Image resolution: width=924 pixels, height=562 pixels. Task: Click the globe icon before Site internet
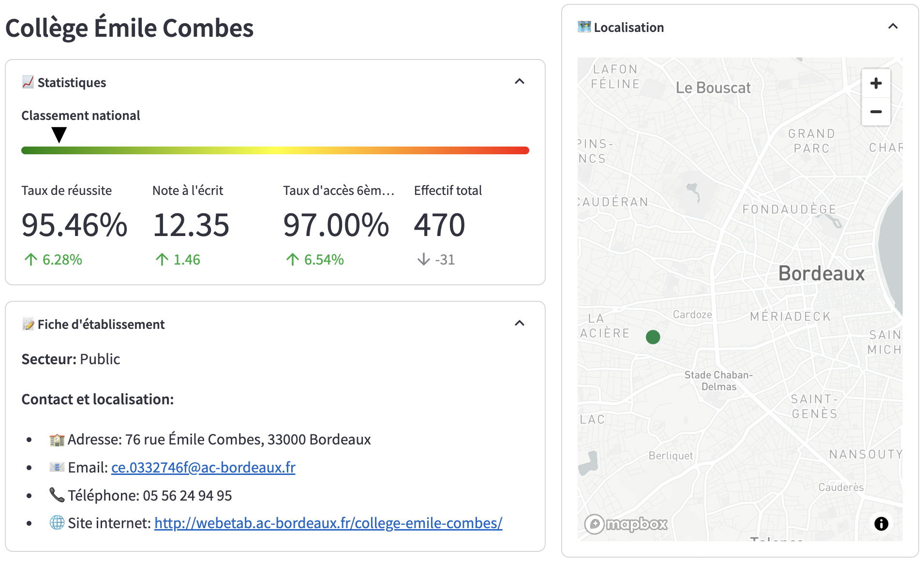pyautogui.click(x=57, y=523)
